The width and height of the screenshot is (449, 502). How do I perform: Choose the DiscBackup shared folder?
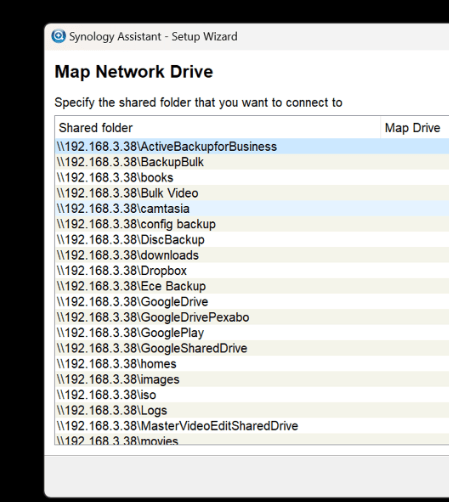coord(252,239)
